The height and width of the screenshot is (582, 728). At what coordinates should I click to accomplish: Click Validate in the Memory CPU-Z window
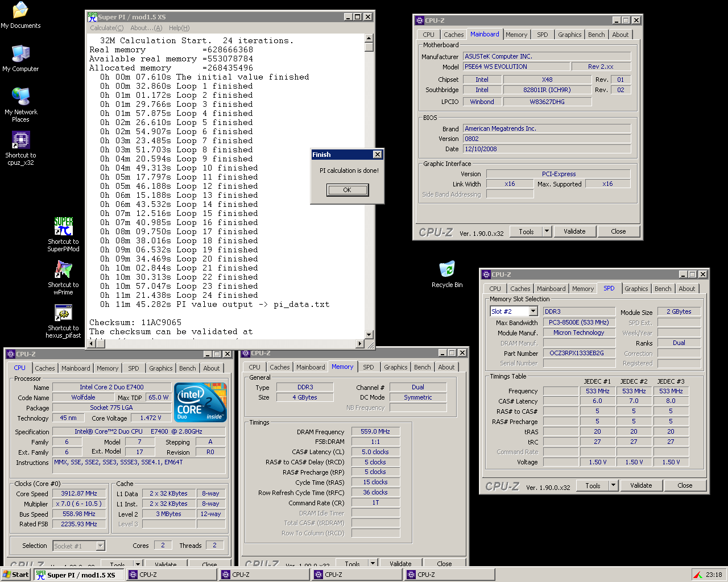[x=400, y=563]
